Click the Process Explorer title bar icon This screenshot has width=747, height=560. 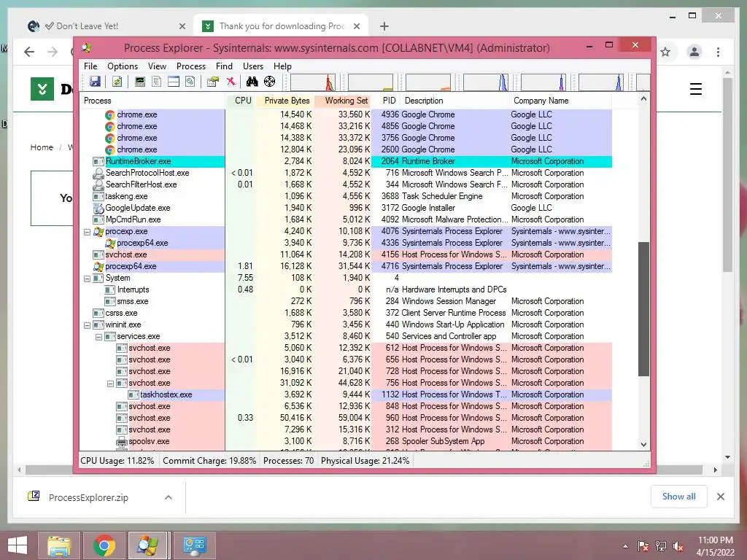point(86,47)
